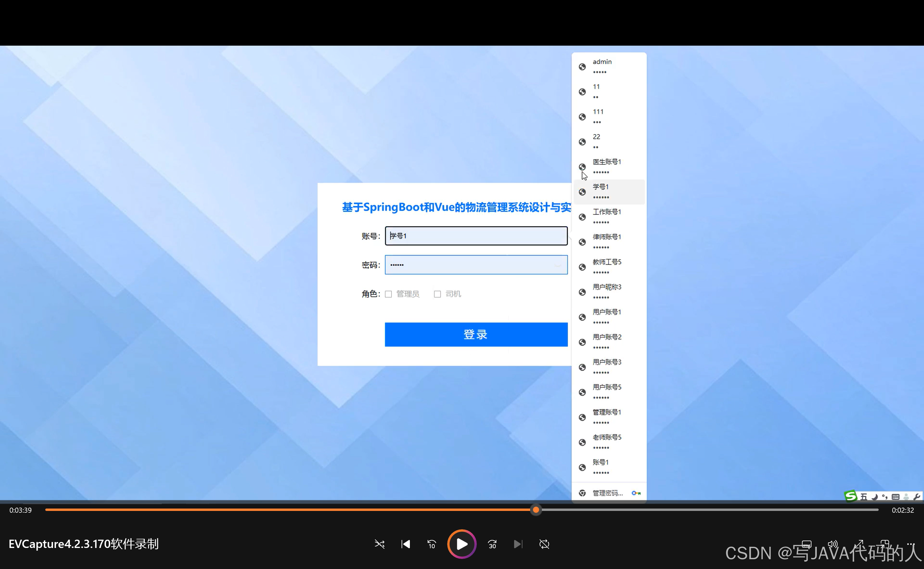Image resolution: width=924 pixels, height=569 pixels.
Task: Choose saved account 教师工号5
Action: click(609, 267)
